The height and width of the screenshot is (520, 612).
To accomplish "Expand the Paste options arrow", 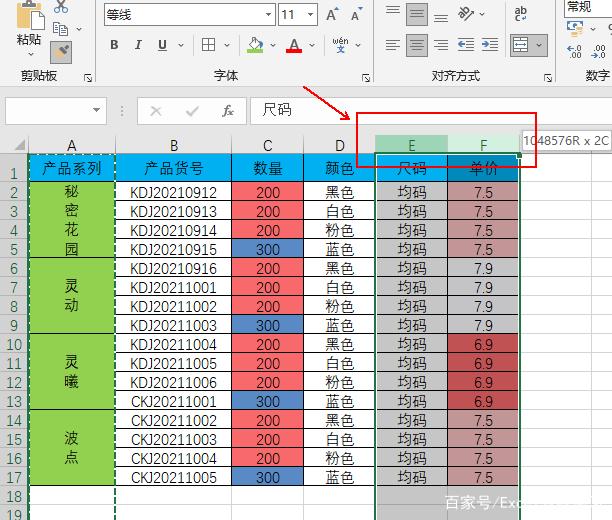I will click(x=30, y=53).
